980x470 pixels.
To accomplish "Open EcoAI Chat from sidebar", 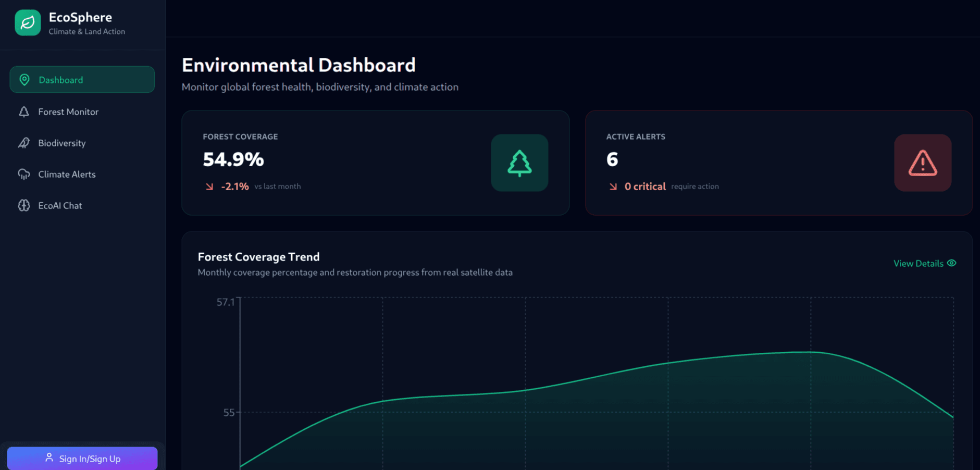I will (x=60, y=205).
